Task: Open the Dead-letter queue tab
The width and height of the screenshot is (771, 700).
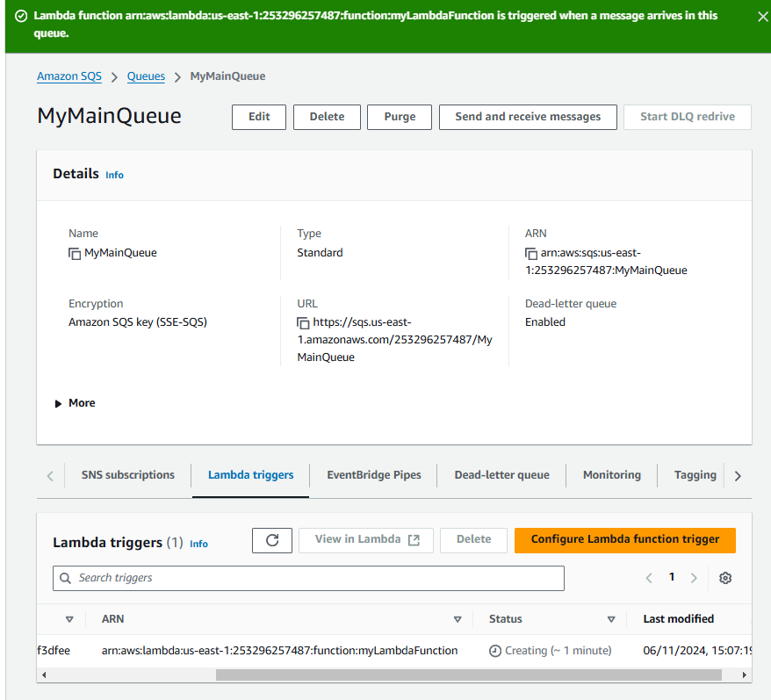Action: (x=501, y=474)
